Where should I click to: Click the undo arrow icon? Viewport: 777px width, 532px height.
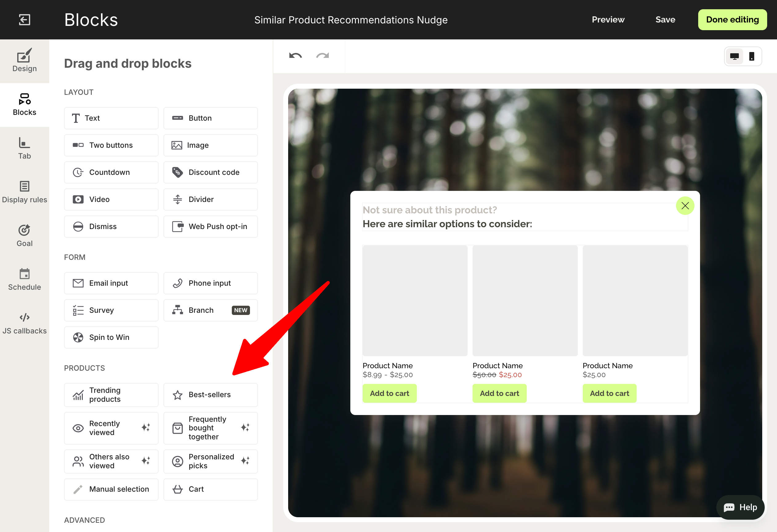pyautogui.click(x=295, y=56)
